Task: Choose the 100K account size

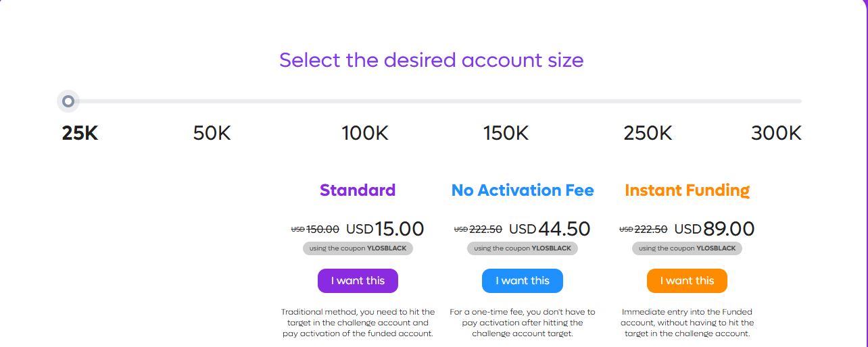Action: (365, 133)
